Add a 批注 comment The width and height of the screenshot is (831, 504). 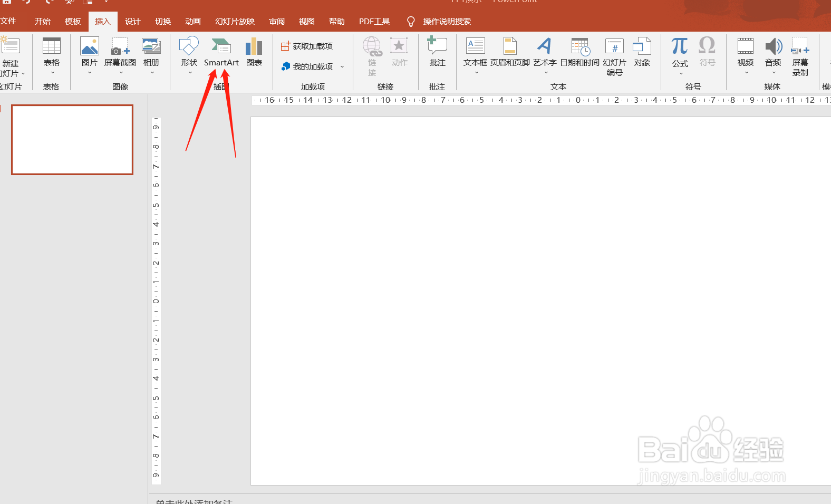[x=437, y=46]
